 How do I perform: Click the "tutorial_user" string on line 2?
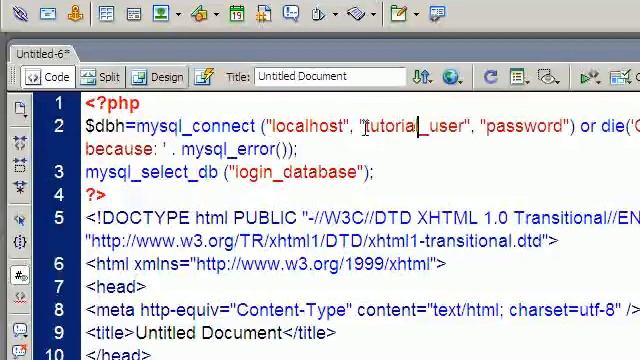415,126
